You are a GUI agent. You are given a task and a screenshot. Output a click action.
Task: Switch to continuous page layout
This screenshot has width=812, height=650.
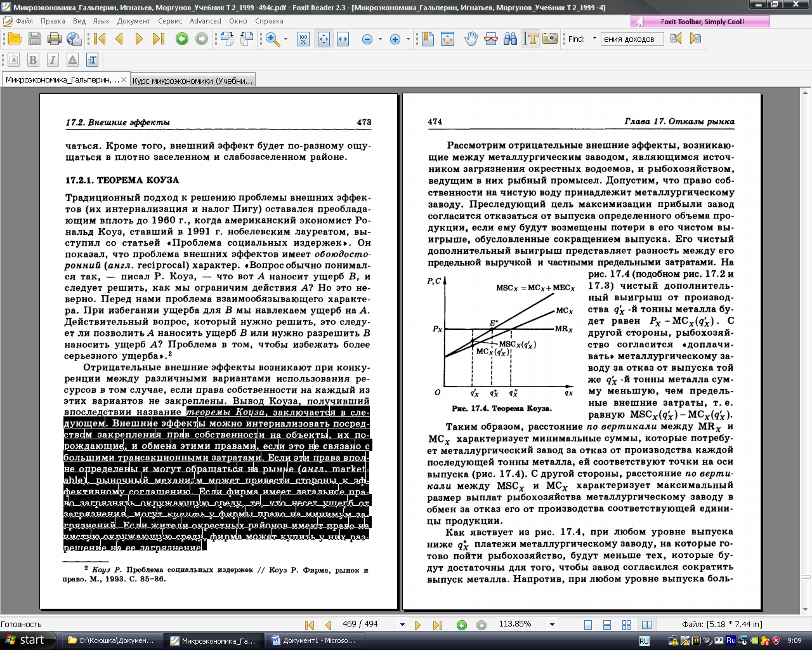[x=607, y=625]
